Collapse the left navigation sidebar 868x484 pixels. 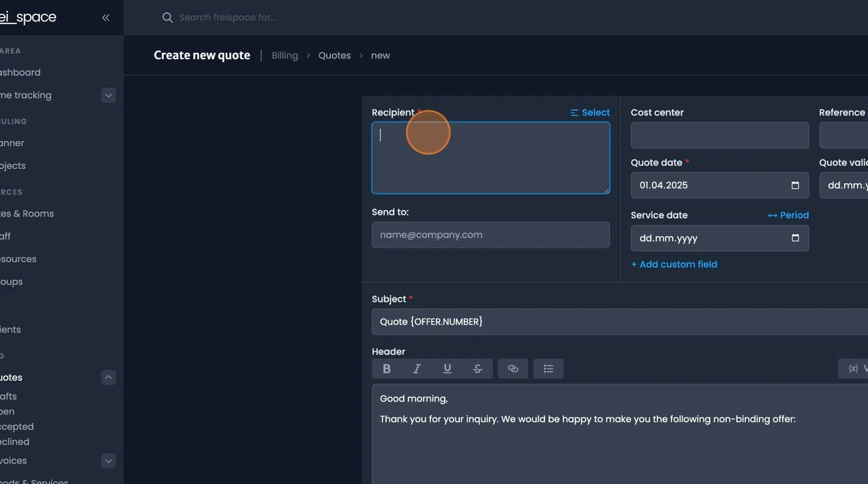pos(105,18)
